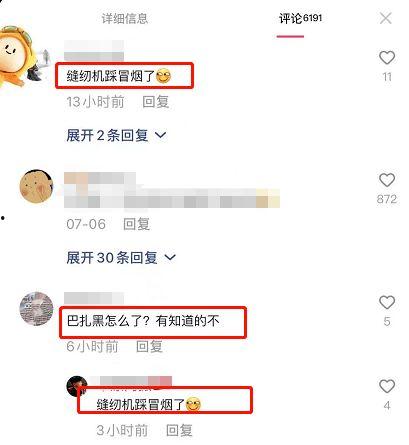The width and height of the screenshot is (409, 445).
Task: Like the comment with 872 likes
Action: (387, 180)
